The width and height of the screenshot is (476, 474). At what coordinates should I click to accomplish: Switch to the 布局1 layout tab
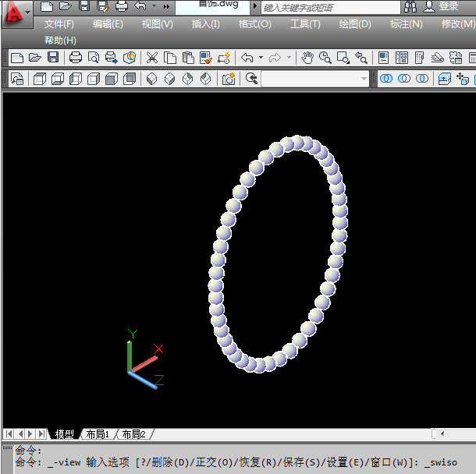point(98,434)
